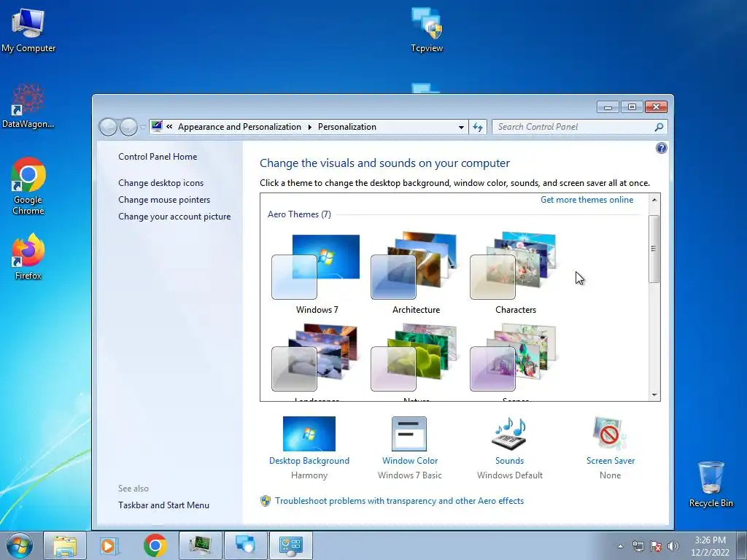Click the search magnifier icon
The image size is (747, 560).
click(659, 127)
